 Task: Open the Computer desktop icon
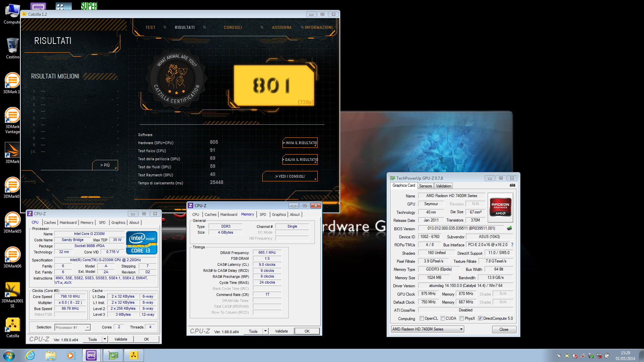coord(12,14)
